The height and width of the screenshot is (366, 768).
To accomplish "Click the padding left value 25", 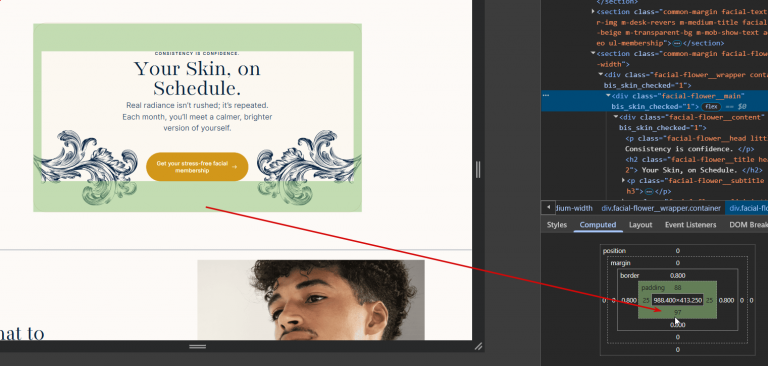I will pos(646,300).
